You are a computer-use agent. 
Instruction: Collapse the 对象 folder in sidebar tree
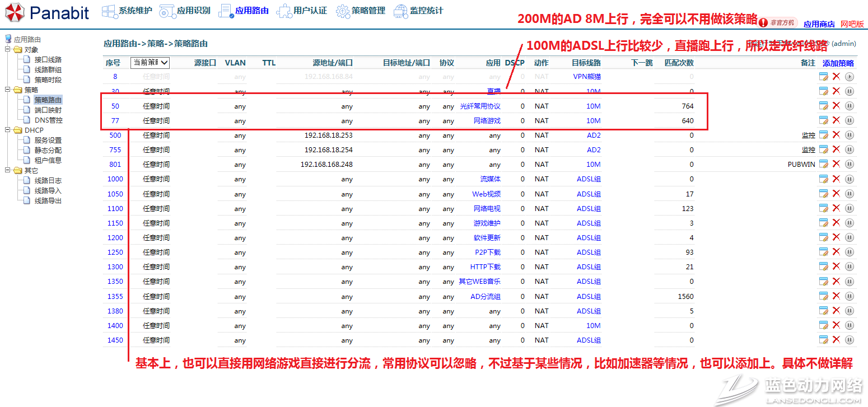coord(8,50)
